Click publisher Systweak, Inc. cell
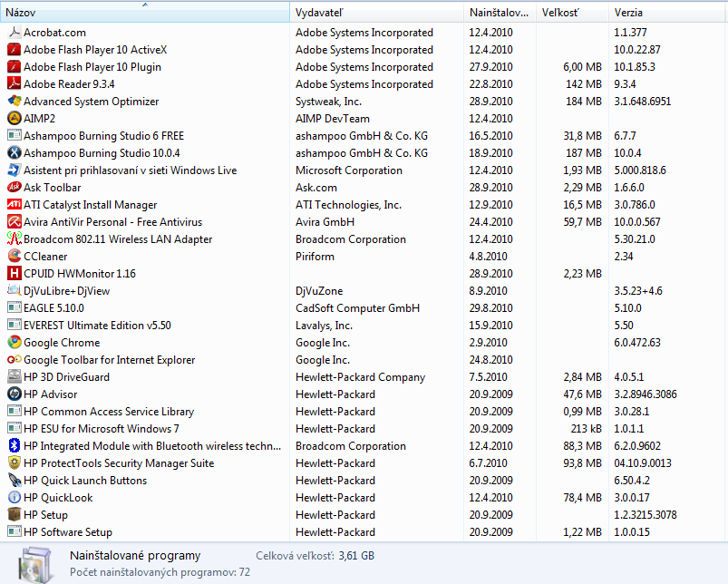The image size is (728, 584). pos(328,102)
